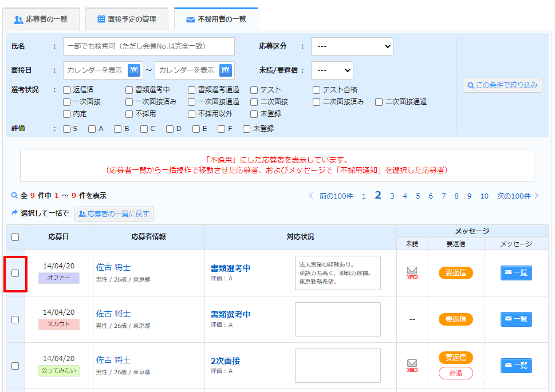The width and height of the screenshot is (555, 392).
Task: Click magnifier icon beside 全9件中 count
Action: pyautogui.click(x=14, y=195)
